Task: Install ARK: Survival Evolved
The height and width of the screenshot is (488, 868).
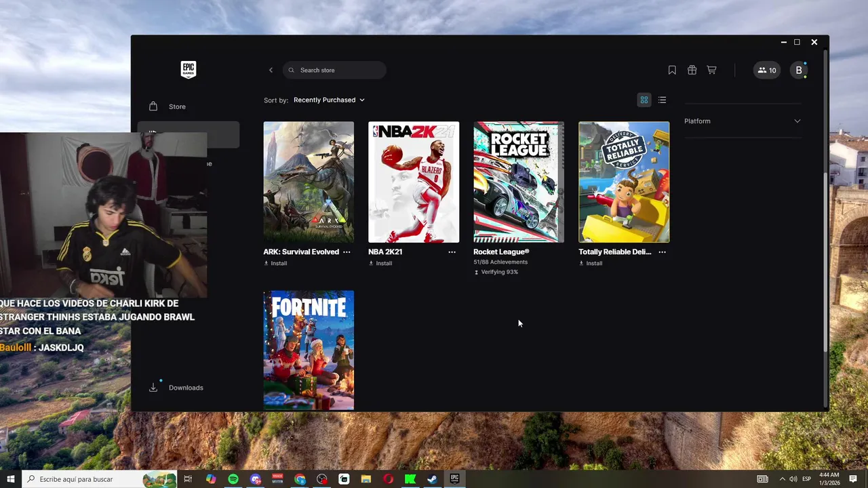Action: (x=275, y=263)
